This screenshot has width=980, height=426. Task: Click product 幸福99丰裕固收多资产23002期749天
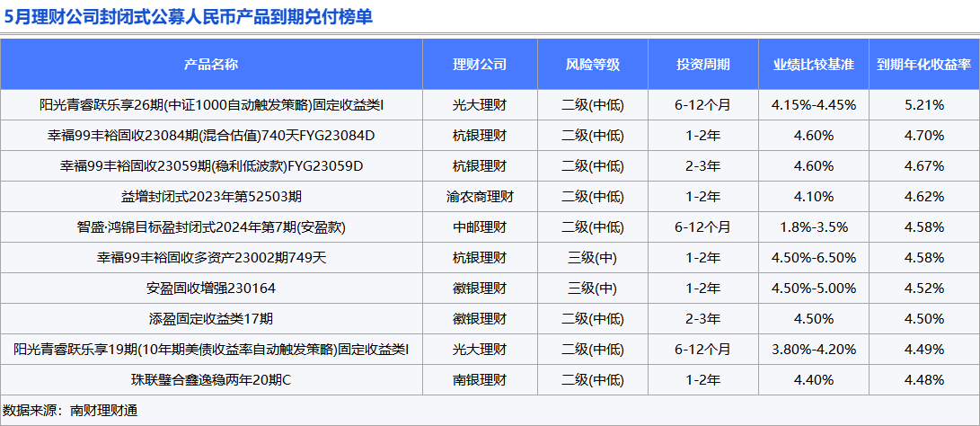[x=211, y=258]
